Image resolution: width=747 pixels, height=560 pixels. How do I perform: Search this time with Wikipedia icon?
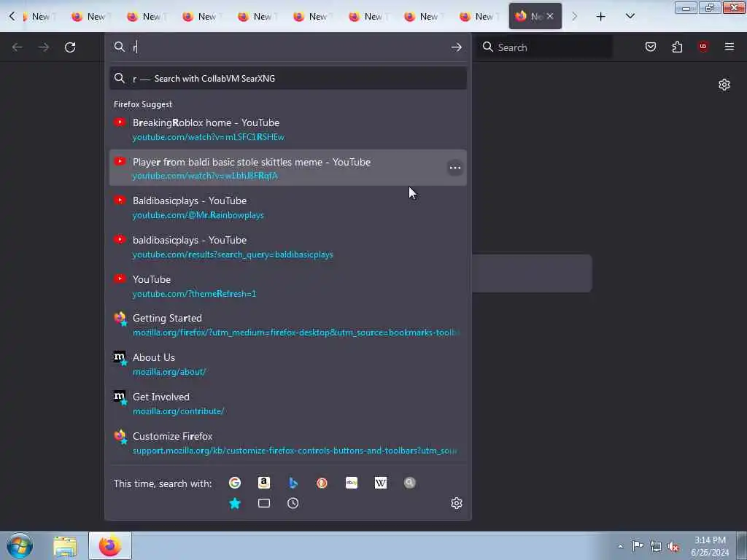(x=381, y=483)
